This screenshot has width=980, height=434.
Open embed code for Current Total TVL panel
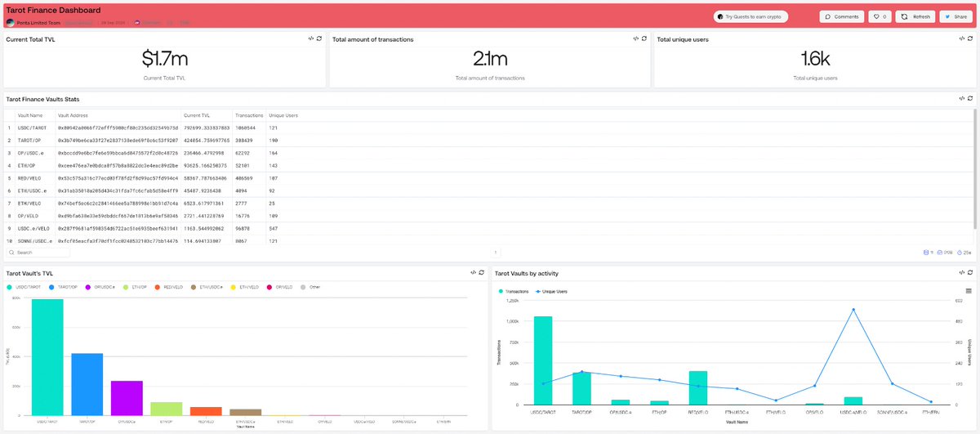coord(311,38)
